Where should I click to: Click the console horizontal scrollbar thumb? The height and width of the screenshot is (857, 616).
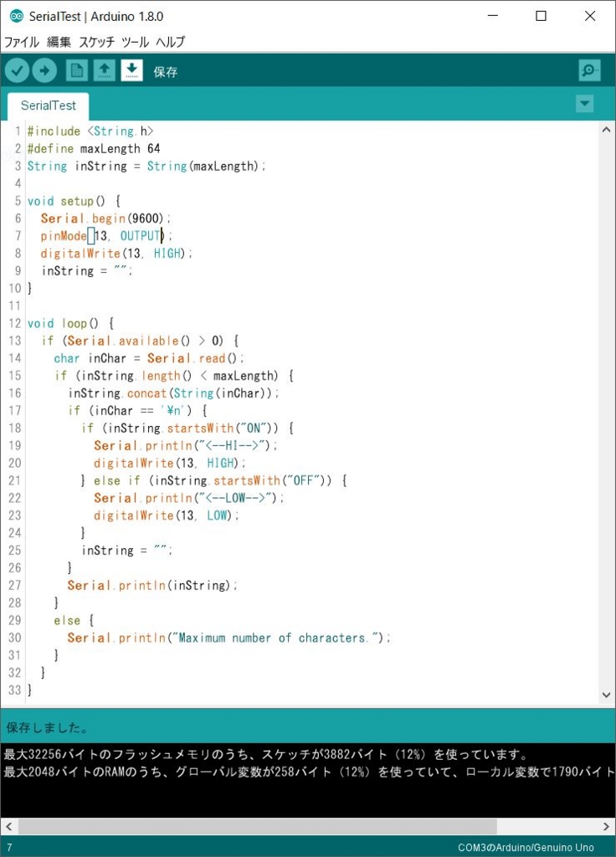tap(258, 826)
